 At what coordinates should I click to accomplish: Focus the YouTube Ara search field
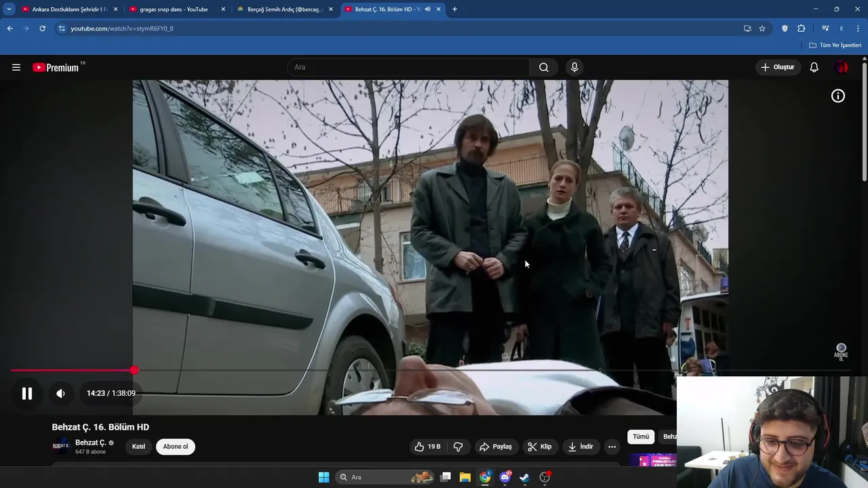click(x=409, y=67)
